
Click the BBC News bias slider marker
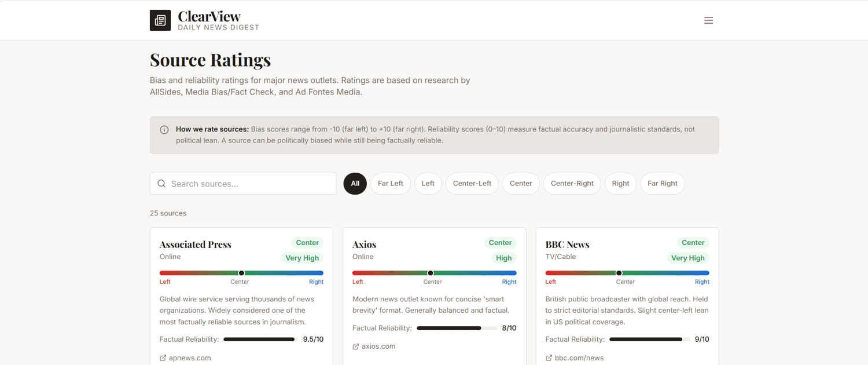[619, 273]
